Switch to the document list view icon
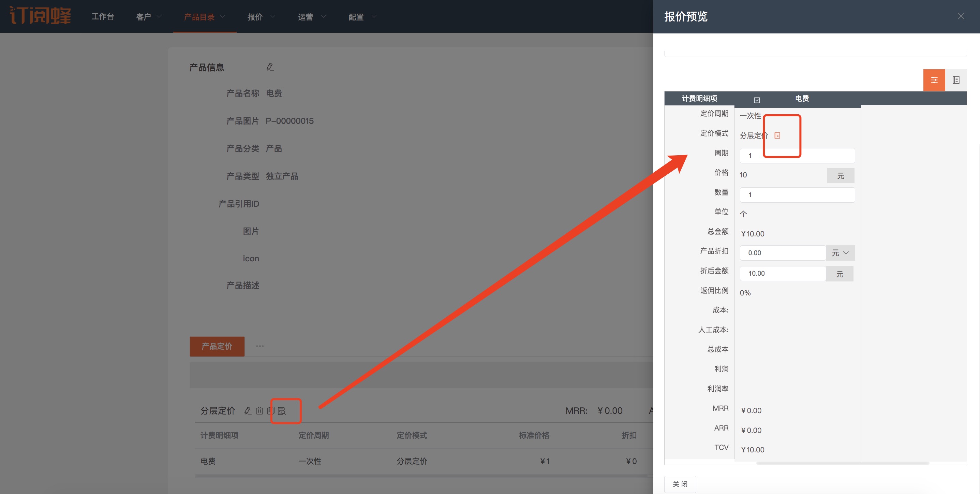 (956, 80)
